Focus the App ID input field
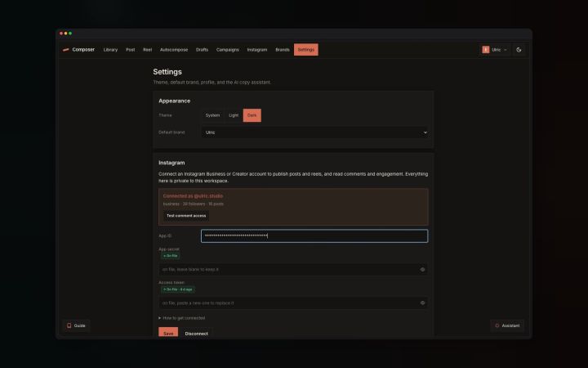This screenshot has width=588, height=368. click(x=314, y=236)
